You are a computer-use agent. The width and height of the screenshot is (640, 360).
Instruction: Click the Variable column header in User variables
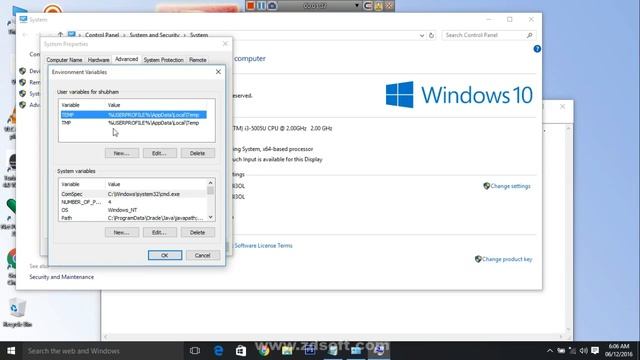83,105
